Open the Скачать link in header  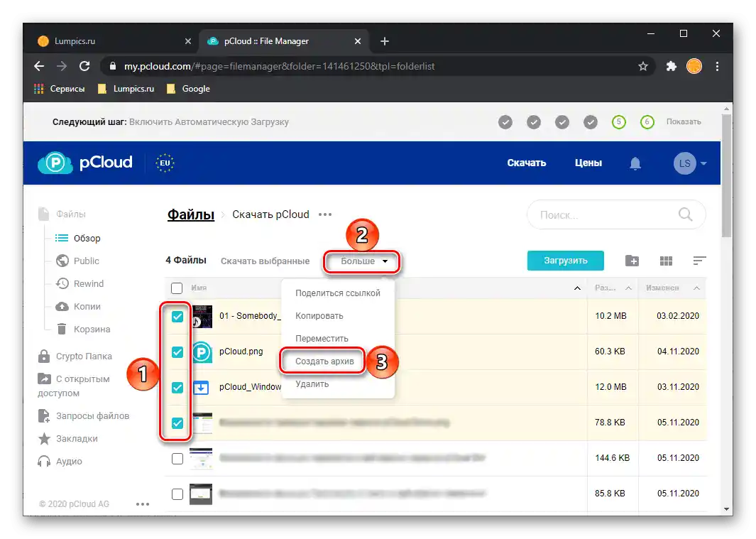coord(527,163)
